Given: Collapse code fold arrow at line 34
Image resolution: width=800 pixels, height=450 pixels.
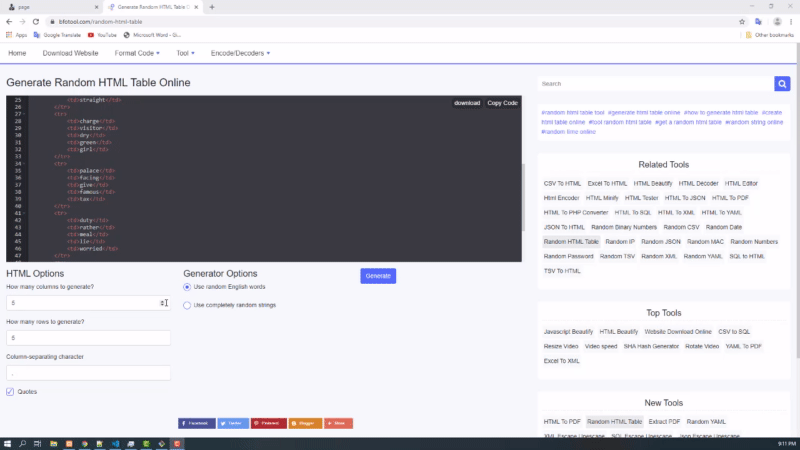Looking at the screenshot, I should coord(24,164).
